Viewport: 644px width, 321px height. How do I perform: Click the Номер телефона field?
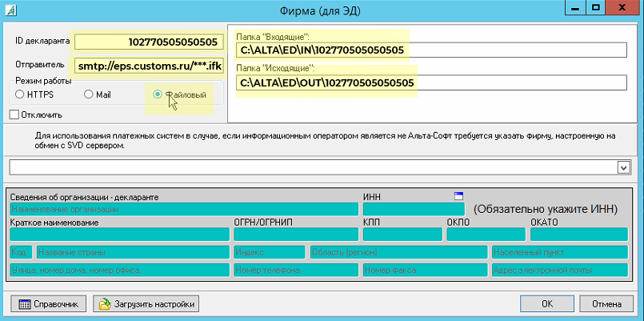(296, 270)
